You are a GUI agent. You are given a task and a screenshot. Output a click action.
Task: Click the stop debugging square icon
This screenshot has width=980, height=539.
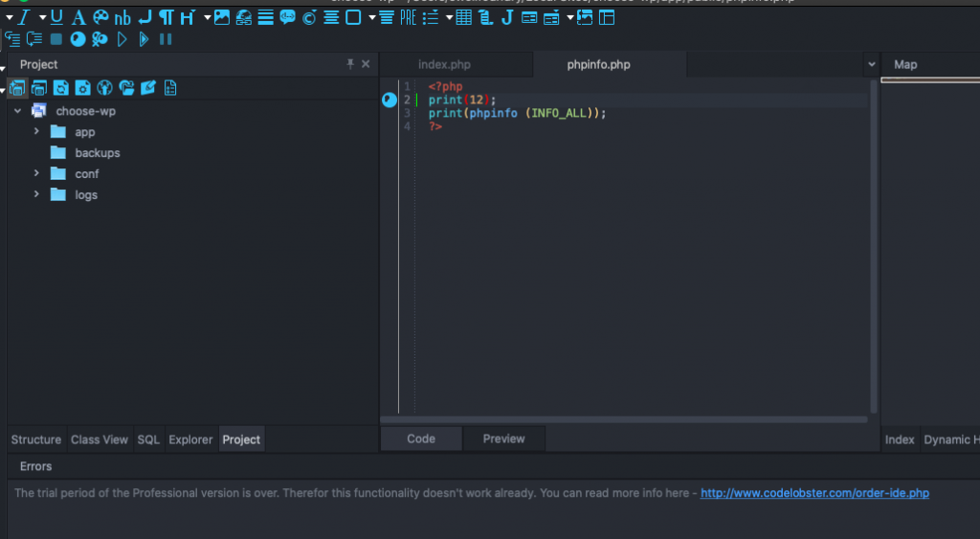[x=56, y=39]
